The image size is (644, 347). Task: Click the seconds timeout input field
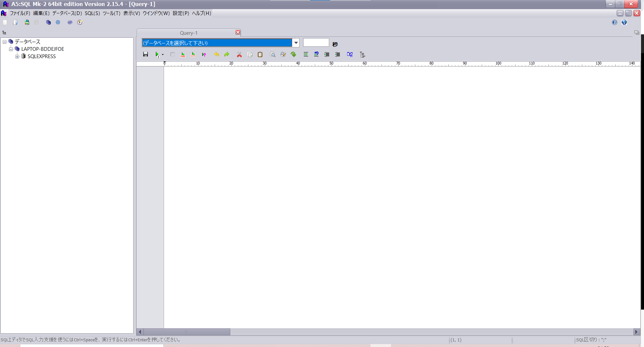(x=316, y=43)
